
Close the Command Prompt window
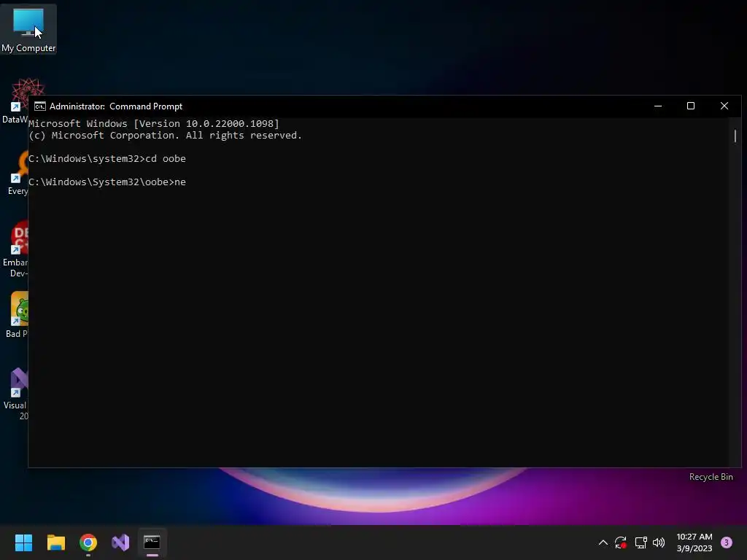pos(724,106)
